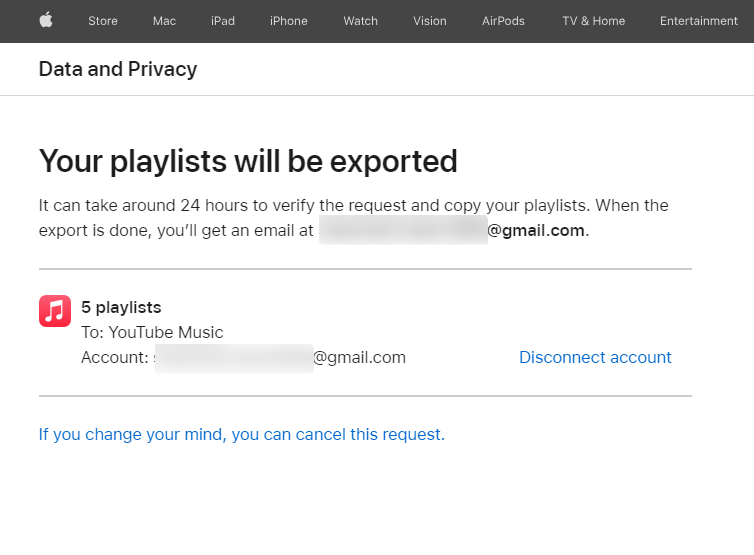The width and height of the screenshot is (754, 555).
Task: Click the '5 playlists' label
Action: tap(121, 307)
